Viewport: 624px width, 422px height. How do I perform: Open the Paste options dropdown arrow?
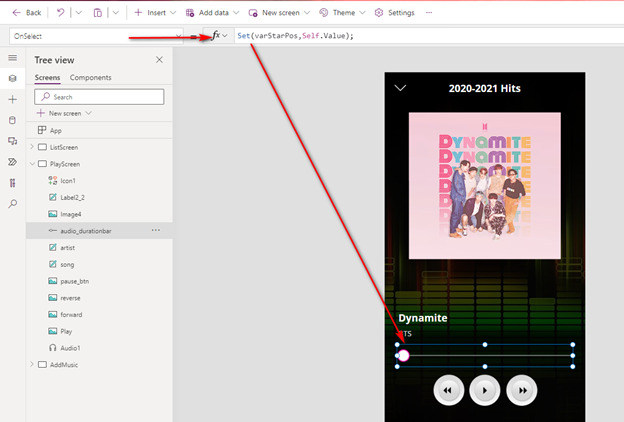tap(115, 13)
